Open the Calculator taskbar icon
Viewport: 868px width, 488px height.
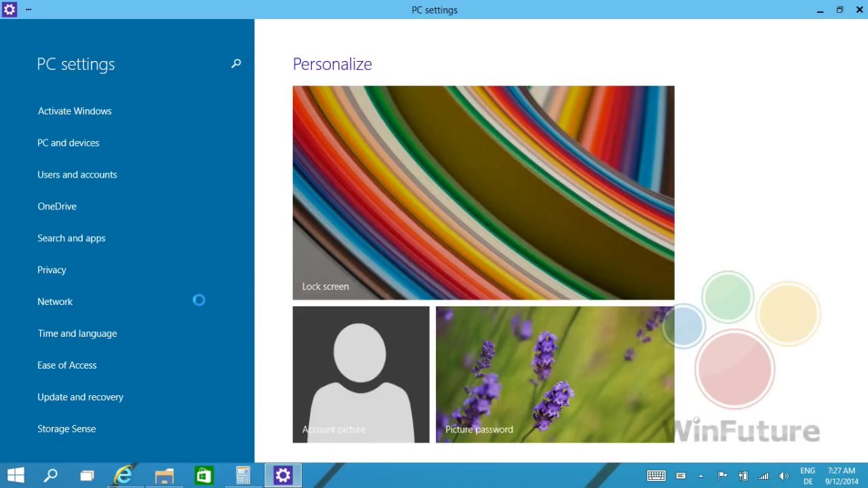(x=243, y=475)
